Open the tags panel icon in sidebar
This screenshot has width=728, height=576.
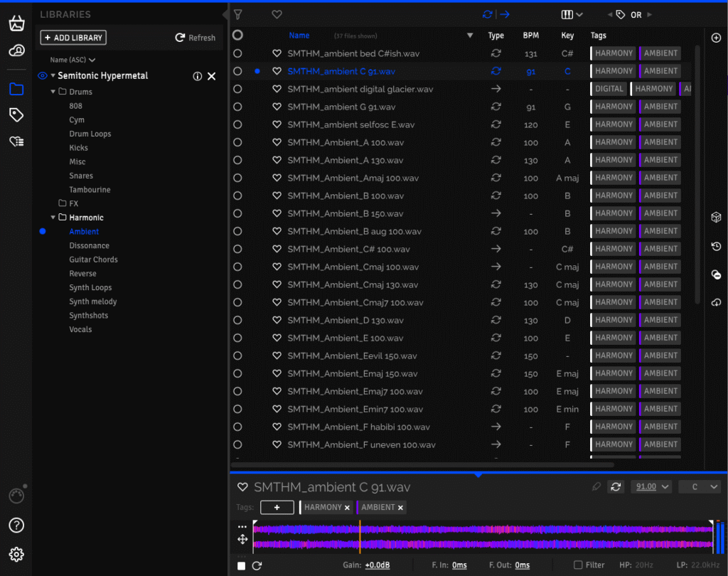point(16,115)
